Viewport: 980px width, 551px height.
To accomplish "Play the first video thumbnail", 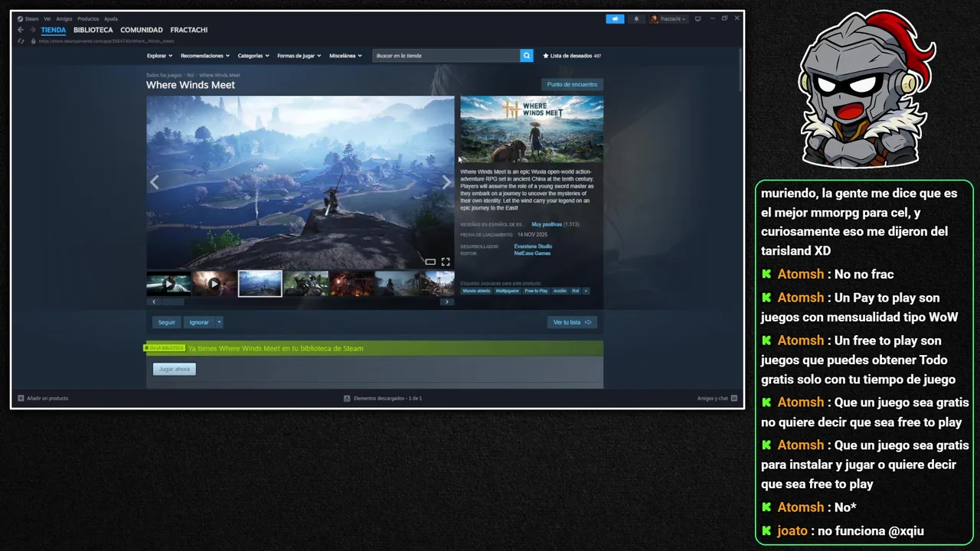I will point(168,283).
